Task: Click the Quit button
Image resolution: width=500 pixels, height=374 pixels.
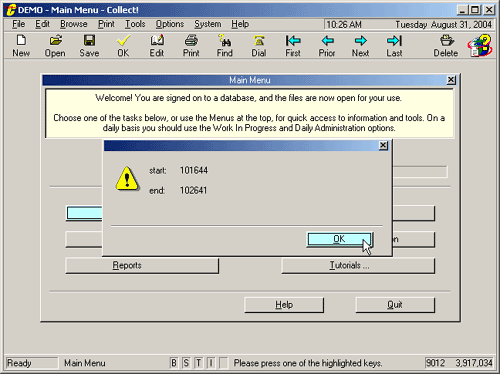Action: tap(395, 305)
